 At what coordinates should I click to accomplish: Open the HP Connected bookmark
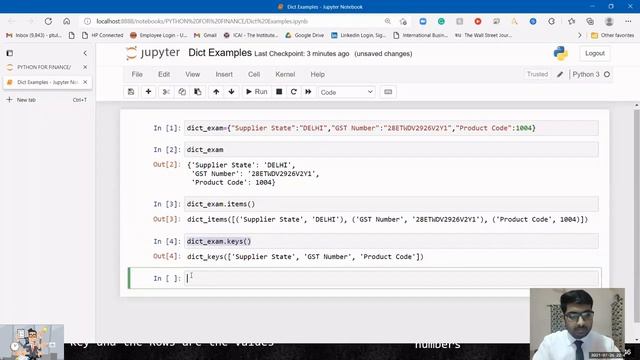coord(102,36)
